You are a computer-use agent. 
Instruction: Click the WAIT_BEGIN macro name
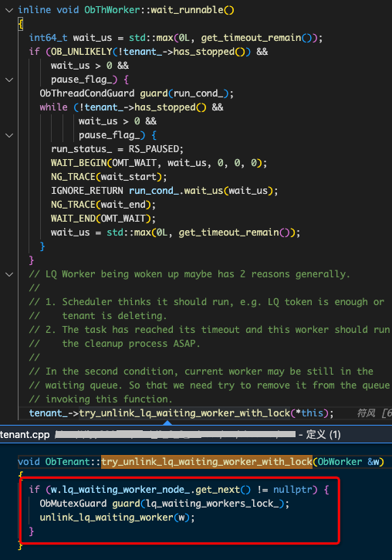[79, 163]
